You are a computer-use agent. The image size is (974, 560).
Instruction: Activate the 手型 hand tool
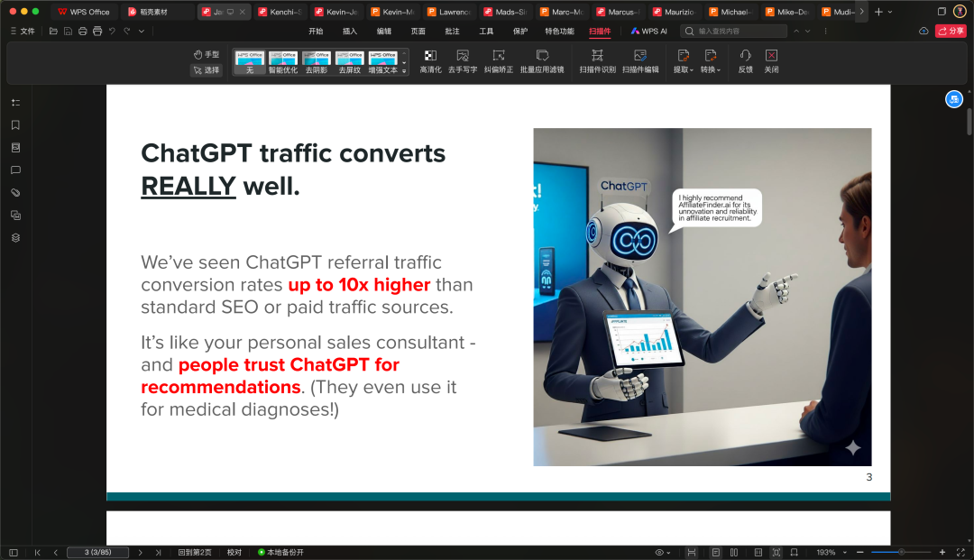tap(207, 55)
